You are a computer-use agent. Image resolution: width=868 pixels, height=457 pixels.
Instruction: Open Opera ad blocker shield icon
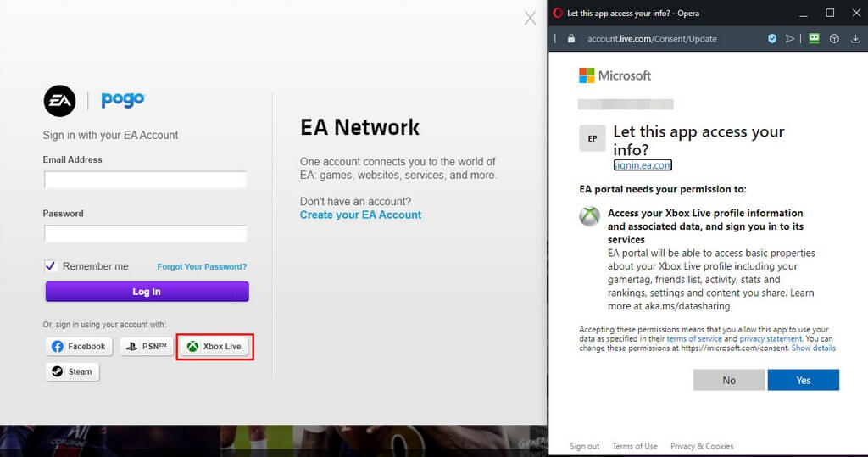[x=772, y=39]
